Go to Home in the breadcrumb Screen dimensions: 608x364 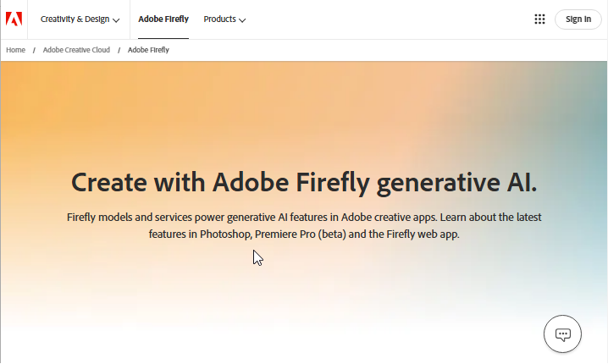tap(15, 50)
